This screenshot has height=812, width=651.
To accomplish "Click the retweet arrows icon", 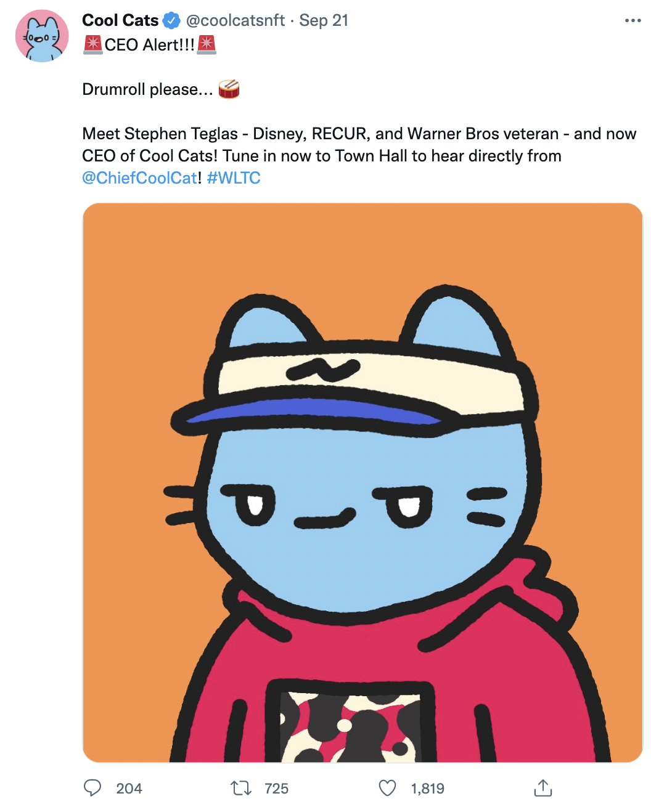I will click(x=240, y=788).
